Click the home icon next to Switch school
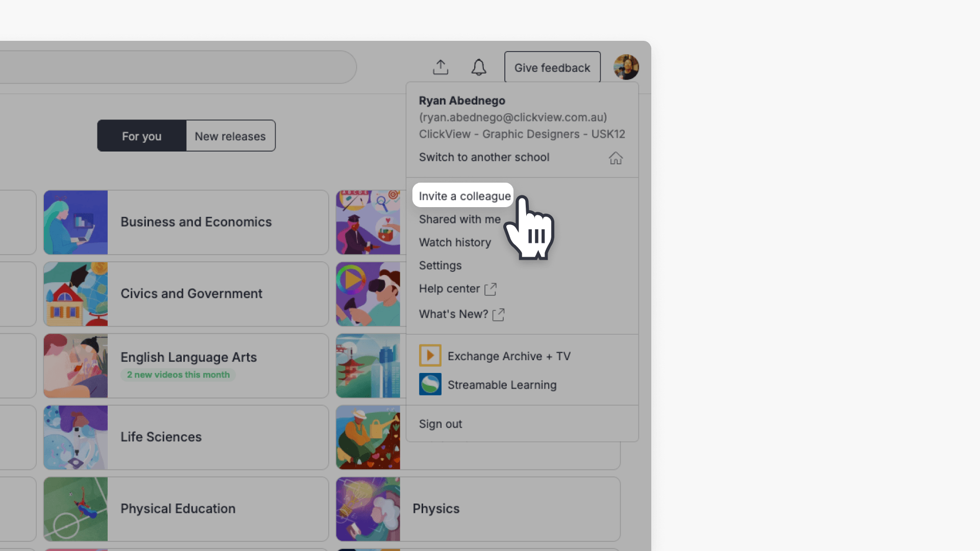Viewport: 980px width, 551px height. tap(616, 158)
